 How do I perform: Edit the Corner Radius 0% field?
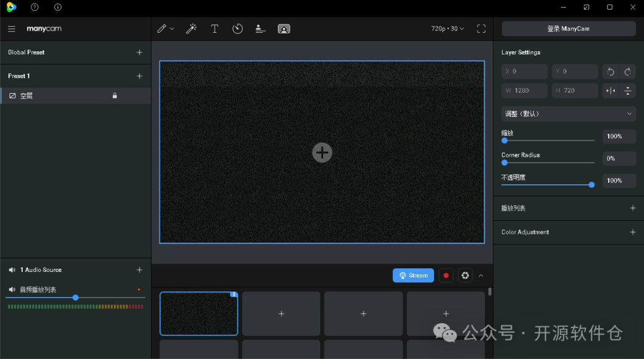(620, 159)
